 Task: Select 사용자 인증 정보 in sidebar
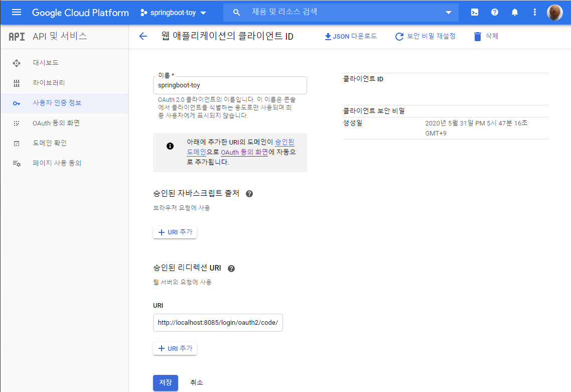[57, 103]
